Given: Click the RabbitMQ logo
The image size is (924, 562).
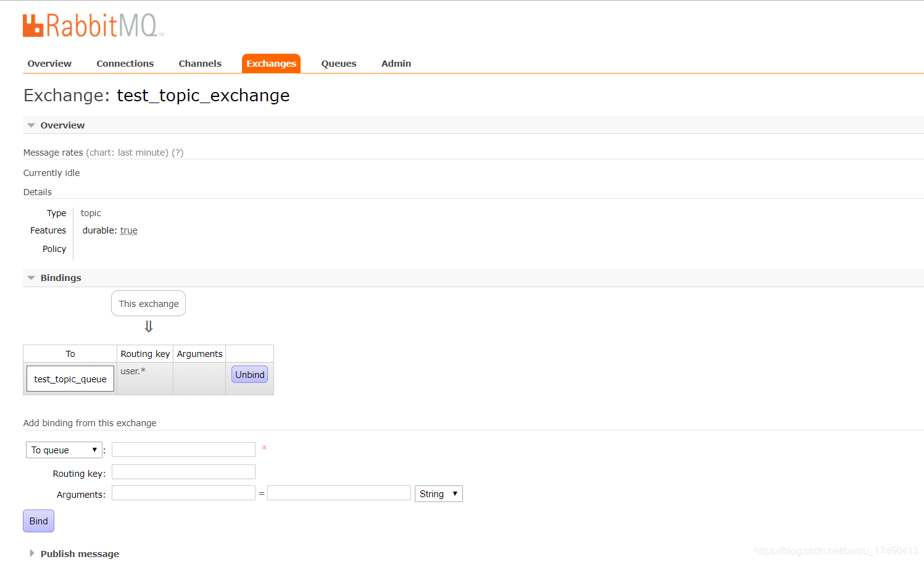Looking at the screenshot, I should pos(93,26).
